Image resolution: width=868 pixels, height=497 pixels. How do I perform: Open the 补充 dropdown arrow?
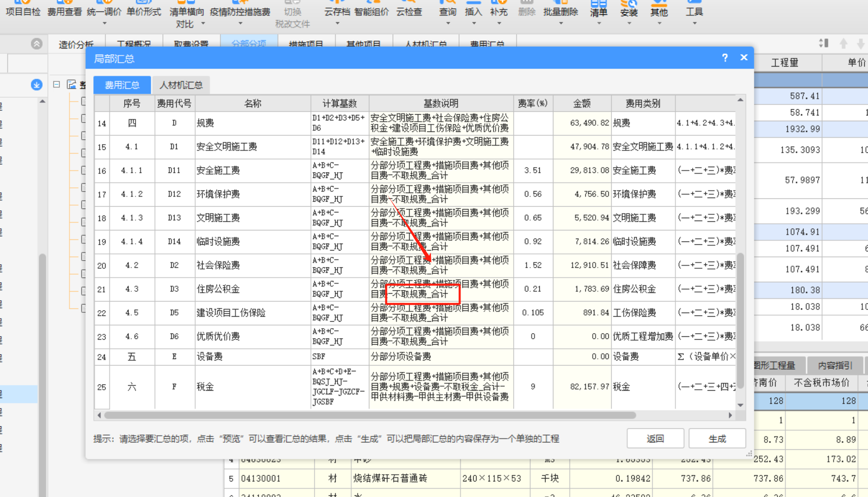[x=499, y=23]
